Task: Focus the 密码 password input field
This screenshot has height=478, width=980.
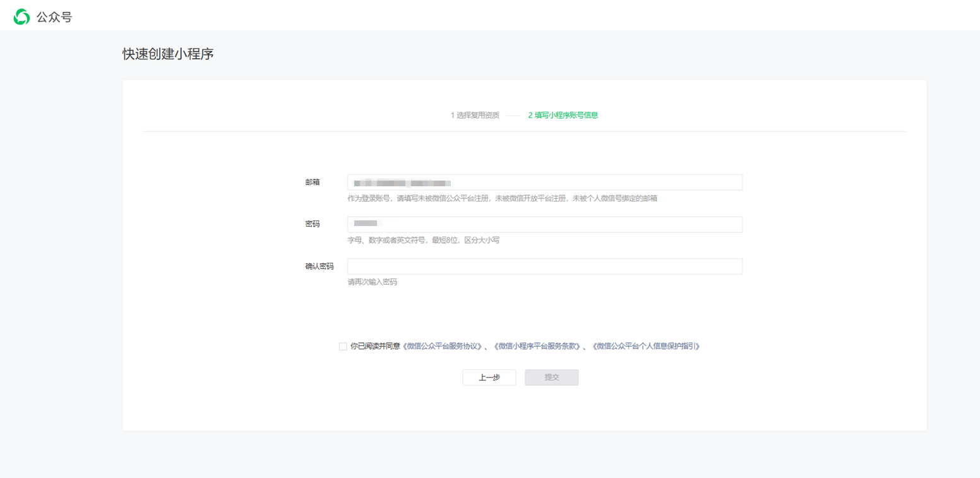Action: click(545, 224)
